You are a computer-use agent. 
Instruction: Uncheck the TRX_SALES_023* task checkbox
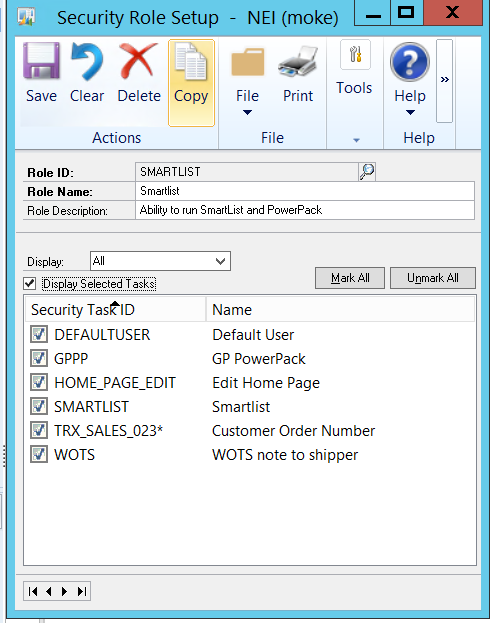tap(39, 430)
